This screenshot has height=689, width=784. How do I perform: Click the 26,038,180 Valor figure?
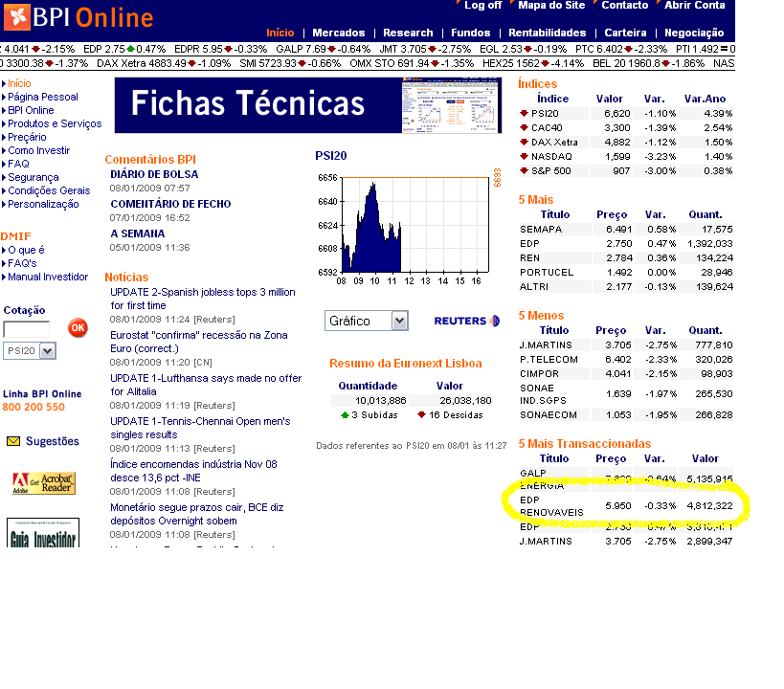click(465, 401)
